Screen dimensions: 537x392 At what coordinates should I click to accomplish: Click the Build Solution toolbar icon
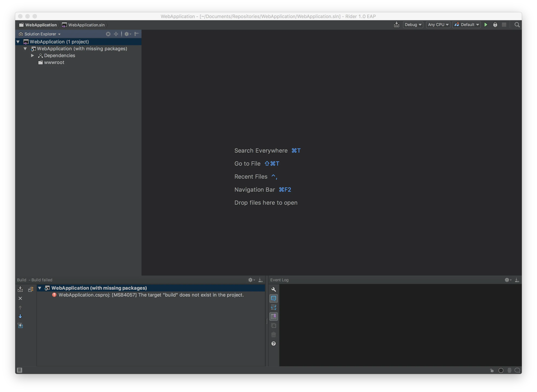pyautogui.click(x=396, y=25)
